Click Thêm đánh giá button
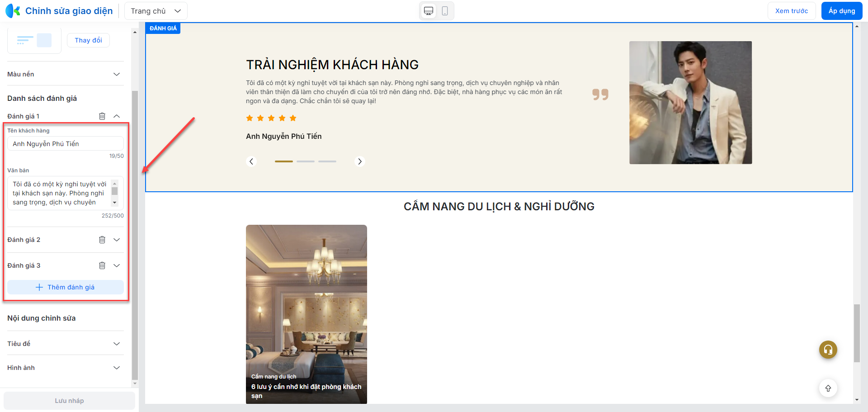This screenshot has width=868, height=412. click(66, 287)
